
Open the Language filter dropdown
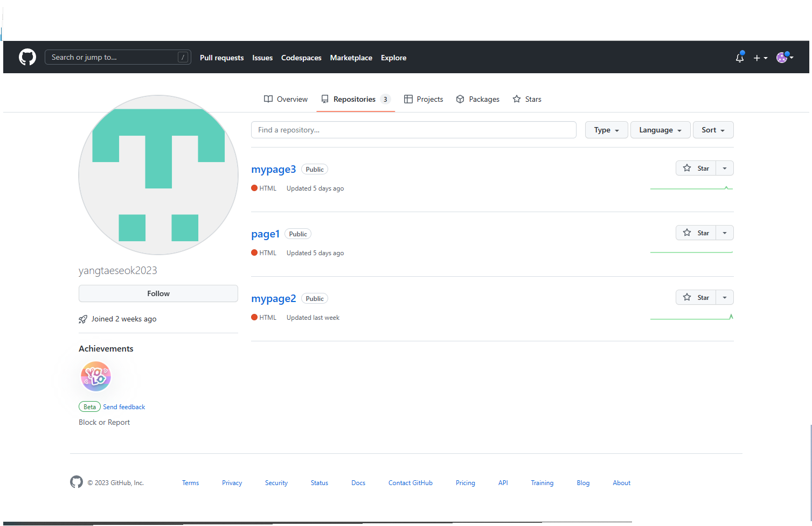tap(660, 130)
